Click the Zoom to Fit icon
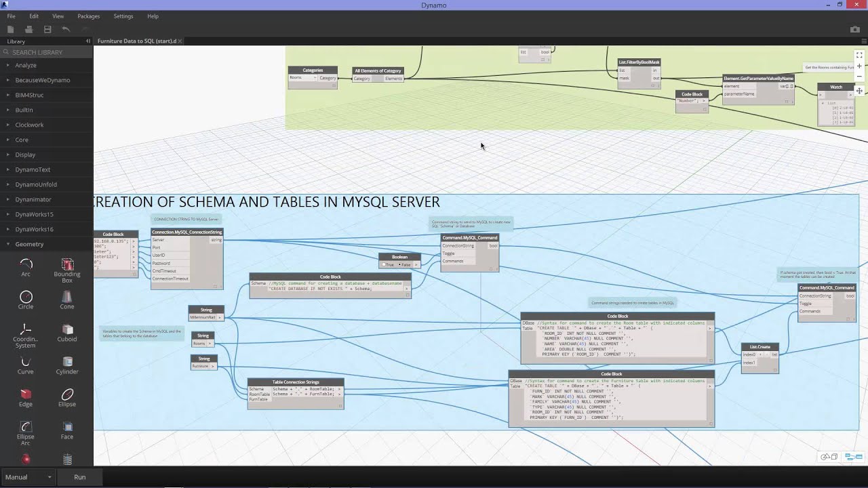 point(859,55)
